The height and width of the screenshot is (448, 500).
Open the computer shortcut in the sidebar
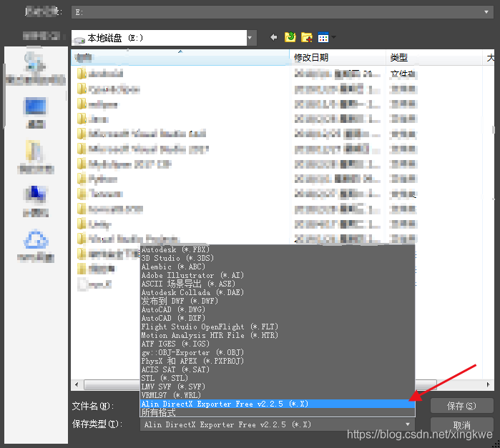(x=35, y=201)
